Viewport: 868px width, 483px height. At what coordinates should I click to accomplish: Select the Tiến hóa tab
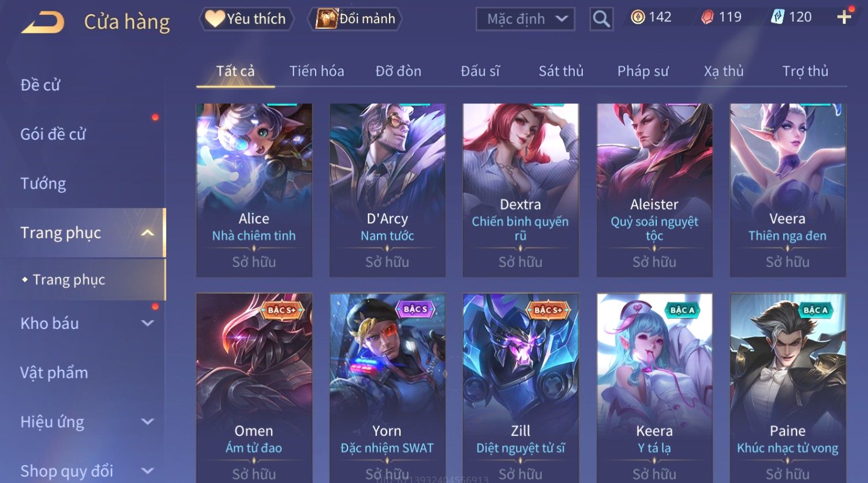click(317, 71)
